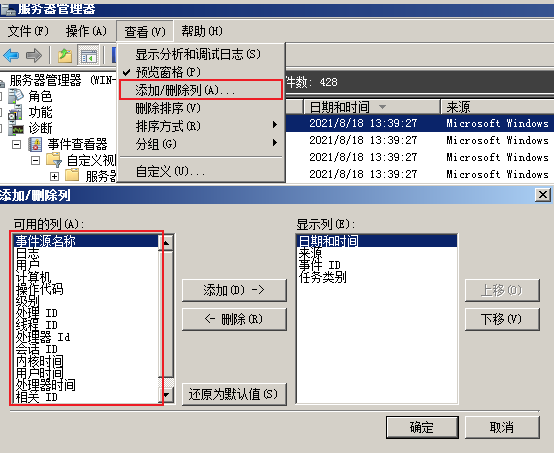Click the 自定义视图 filter folder icon
The image size is (554, 453).
pos(54,160)
